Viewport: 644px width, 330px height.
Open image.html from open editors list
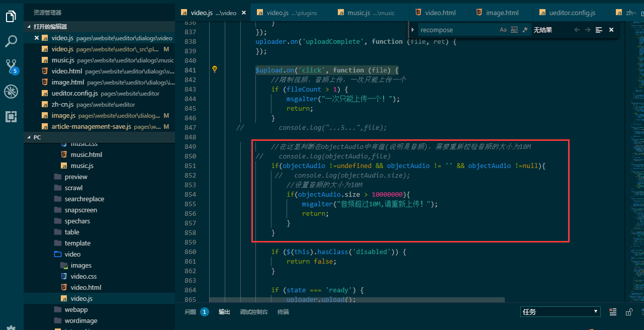(x=100, y=82)
